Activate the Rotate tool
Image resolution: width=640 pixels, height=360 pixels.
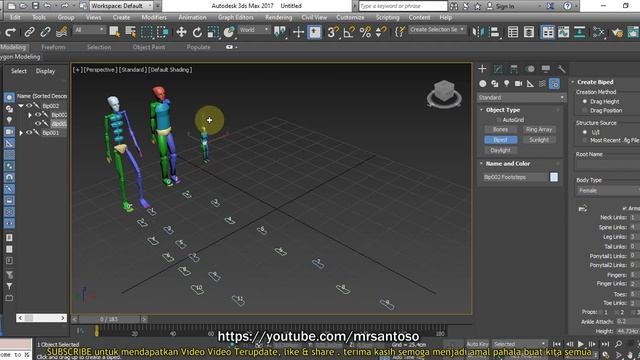197,32
